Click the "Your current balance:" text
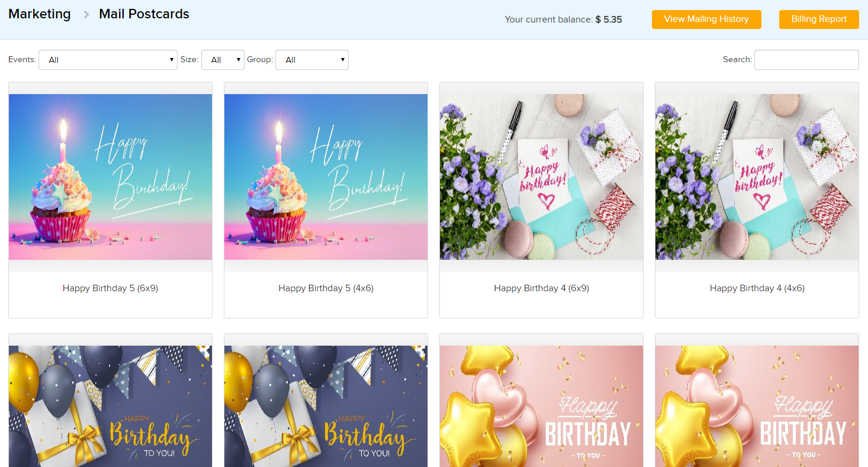This screenshot has width=868, height=467. 549,20
